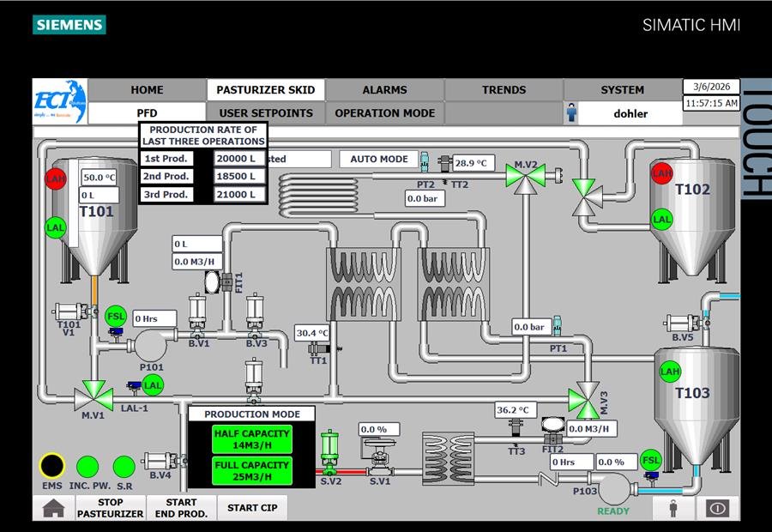Select the P101 pump symbol
The image size is (772, 532).
click(x=150, y=345)
